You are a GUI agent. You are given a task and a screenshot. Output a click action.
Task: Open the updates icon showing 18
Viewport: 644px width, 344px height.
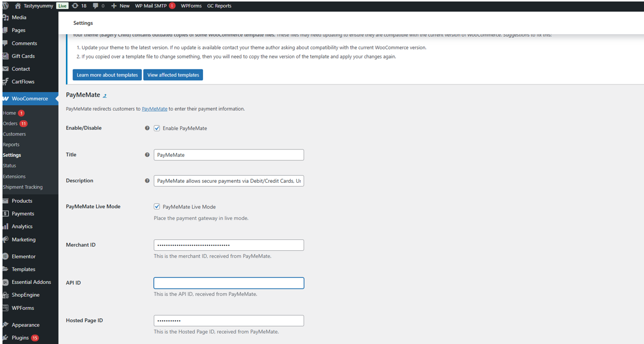click(x=75, y=6)
